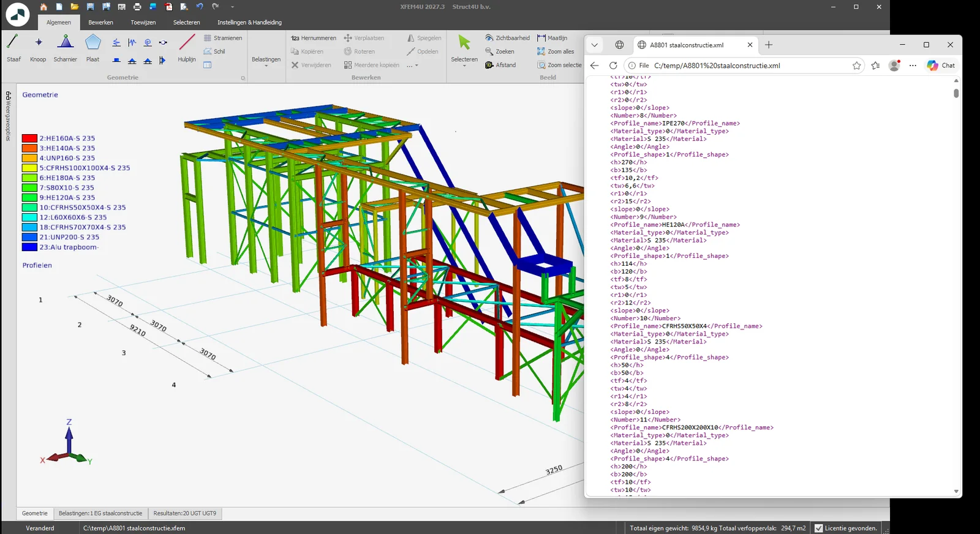980x534 pixels.
Task: Undo the last action
Action: coord(200,7)
